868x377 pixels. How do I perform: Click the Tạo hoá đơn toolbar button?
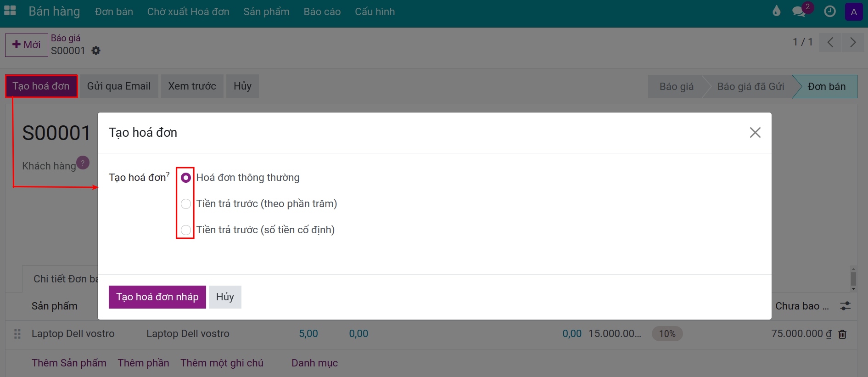point(41,86)
